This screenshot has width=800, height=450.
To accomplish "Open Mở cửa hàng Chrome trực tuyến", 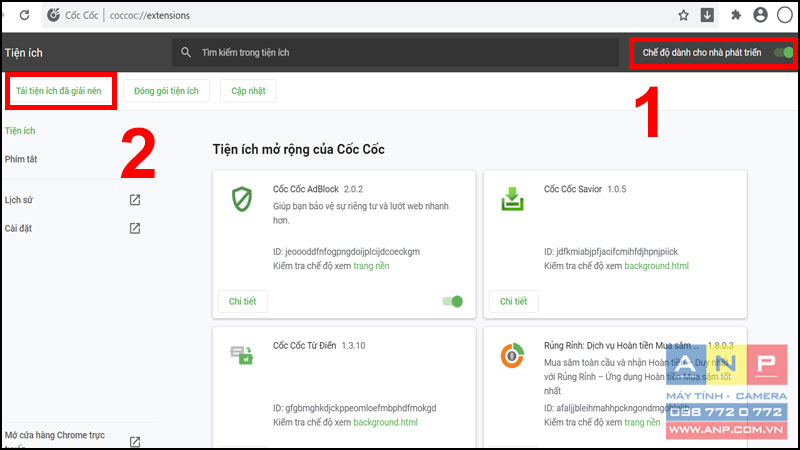I will (x=55, y=439).
